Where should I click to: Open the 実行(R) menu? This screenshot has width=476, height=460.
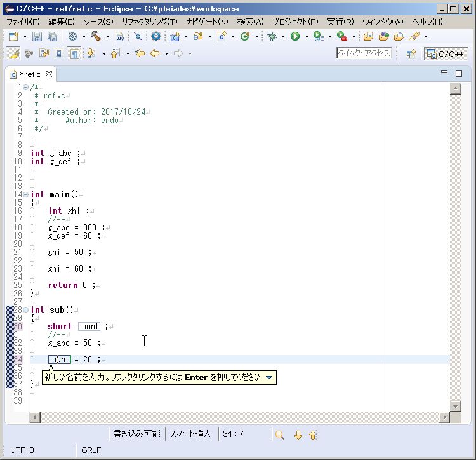341,22
